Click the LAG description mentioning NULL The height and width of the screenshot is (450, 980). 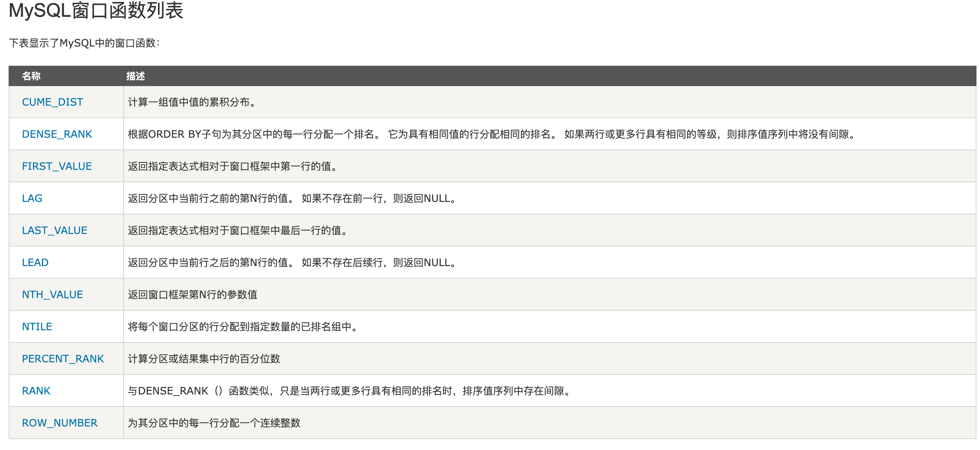[x=292, y=198]
